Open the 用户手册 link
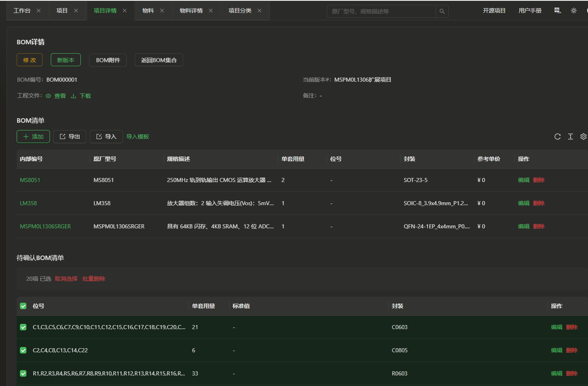588x386 pixels. [x=530, y=11]
